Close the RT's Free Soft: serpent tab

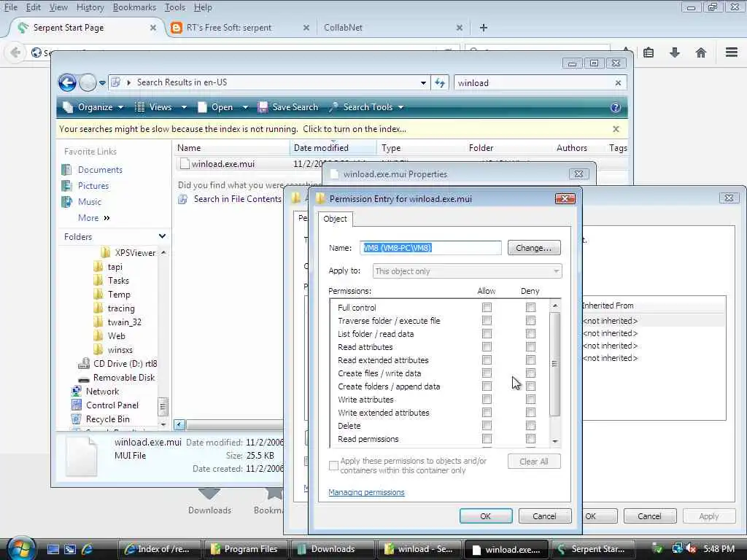(x=306, y=28)
